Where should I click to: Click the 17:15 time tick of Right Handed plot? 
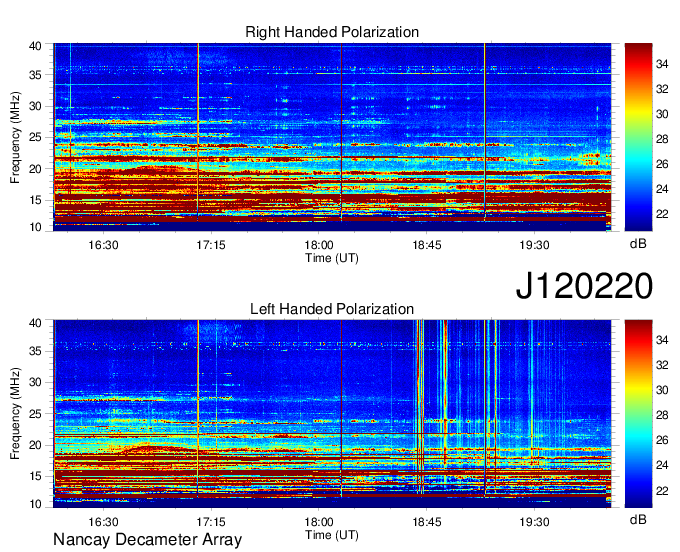click(x=211, y=245)
